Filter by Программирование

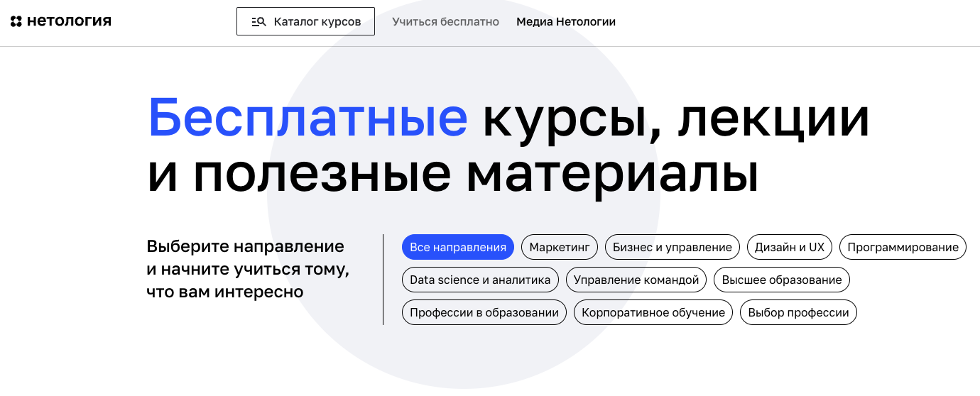coord(903,247)
